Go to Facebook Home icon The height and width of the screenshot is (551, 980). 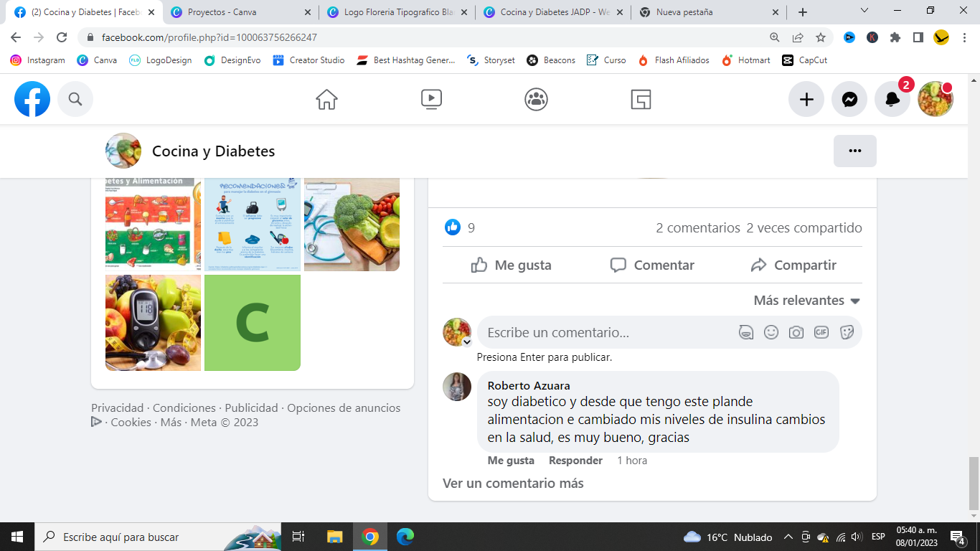pyautogui.click(x=326, y=99)
